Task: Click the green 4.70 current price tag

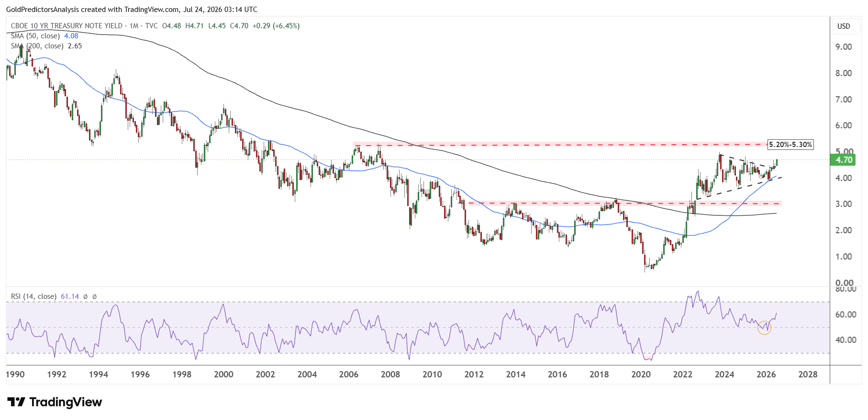Action: pyautogui.click(x=844, y=160)
